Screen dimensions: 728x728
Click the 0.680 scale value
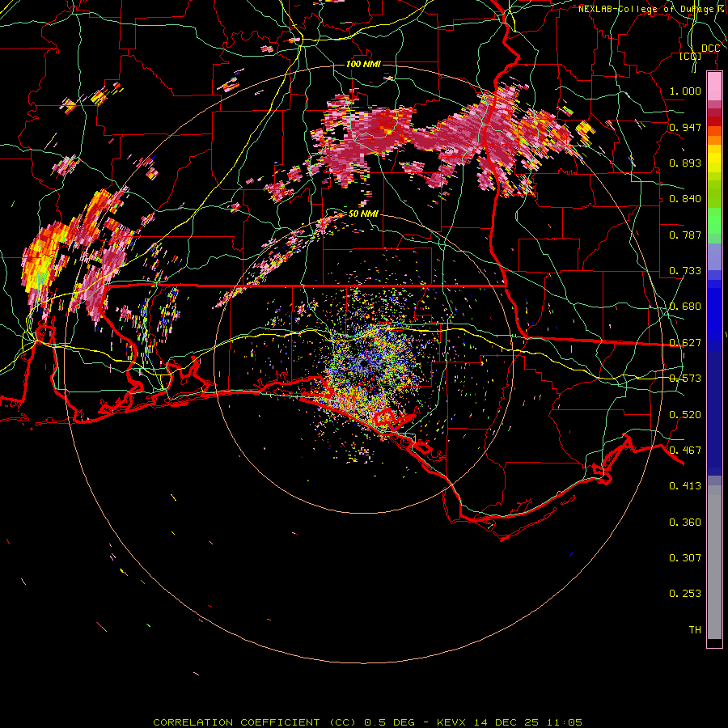click(685, 307)
